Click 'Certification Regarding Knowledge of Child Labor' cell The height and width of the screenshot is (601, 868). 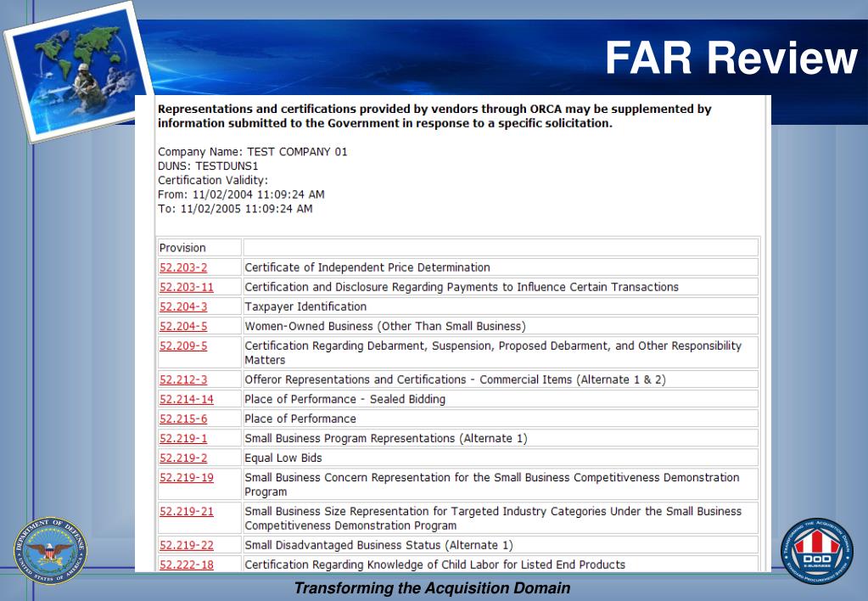[x=501, y=565]
